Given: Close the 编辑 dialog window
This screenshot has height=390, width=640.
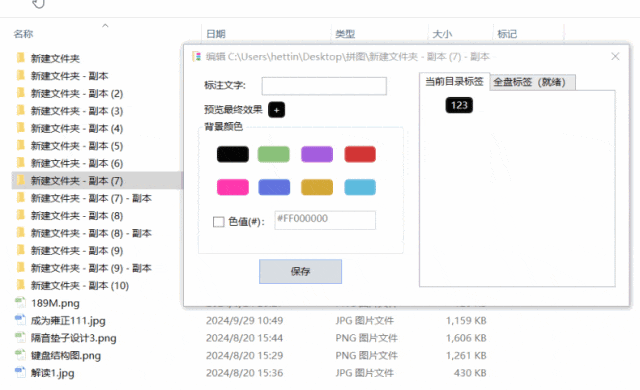Looking at the screenshot, I should pyautogui.click(x=615, y=56).
